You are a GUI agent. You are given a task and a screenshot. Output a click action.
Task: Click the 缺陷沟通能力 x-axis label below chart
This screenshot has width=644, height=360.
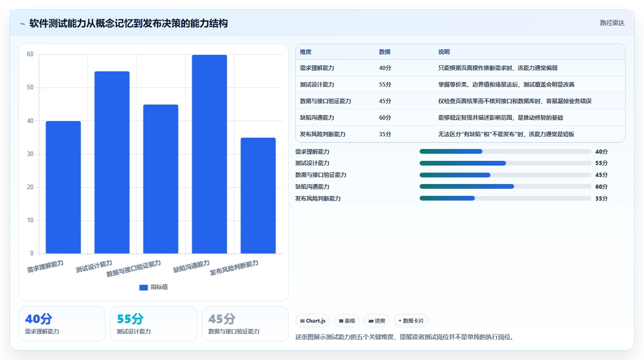tap(191, 266)
